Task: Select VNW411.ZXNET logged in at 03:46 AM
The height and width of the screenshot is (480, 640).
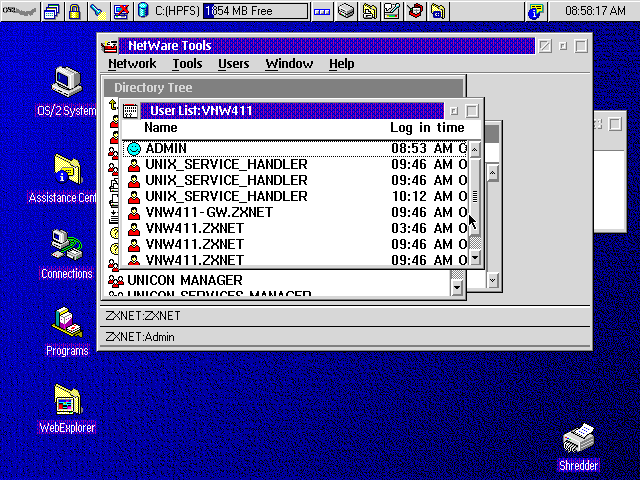Action: [295, 229]
